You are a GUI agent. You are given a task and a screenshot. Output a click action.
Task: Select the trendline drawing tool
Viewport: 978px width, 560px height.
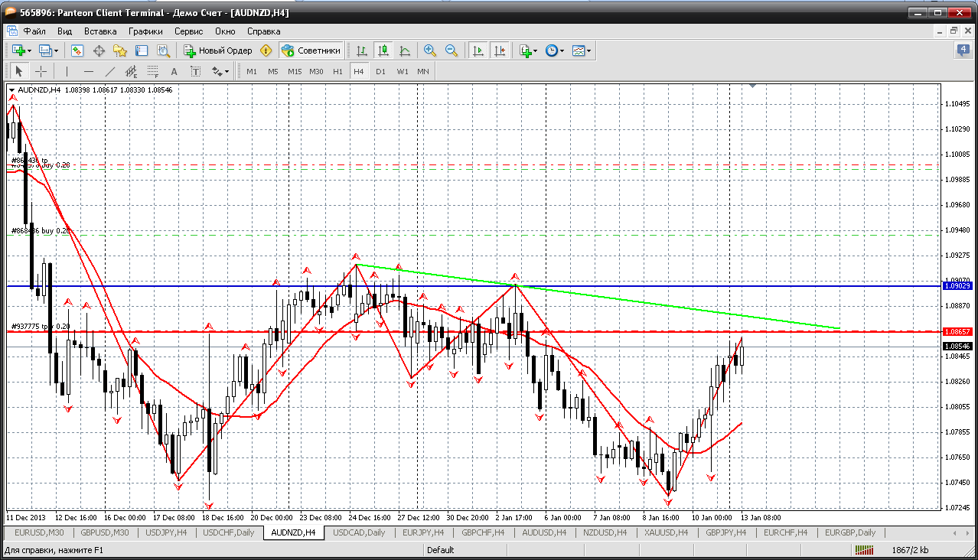point(109,71)
